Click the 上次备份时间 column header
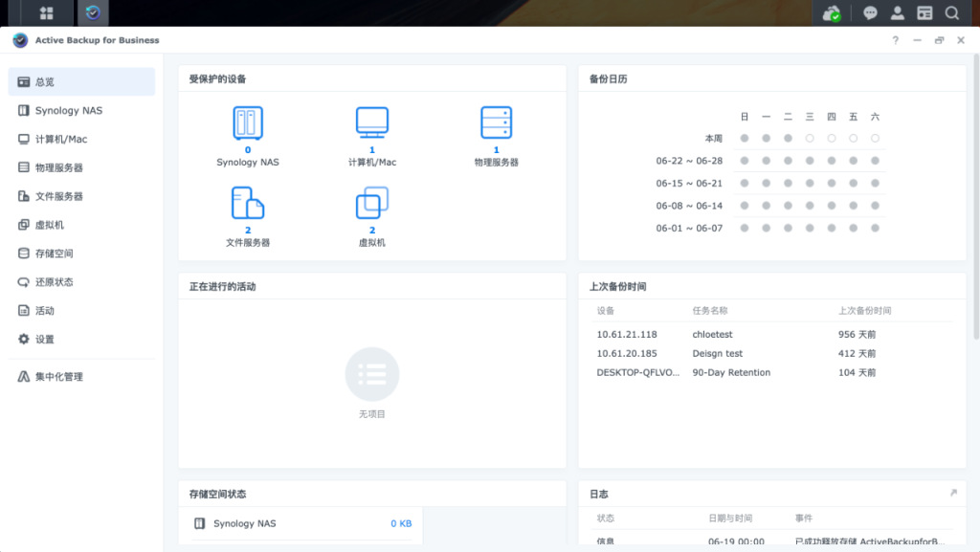This screenshot has width=980, height=552. tap(865, 310)
